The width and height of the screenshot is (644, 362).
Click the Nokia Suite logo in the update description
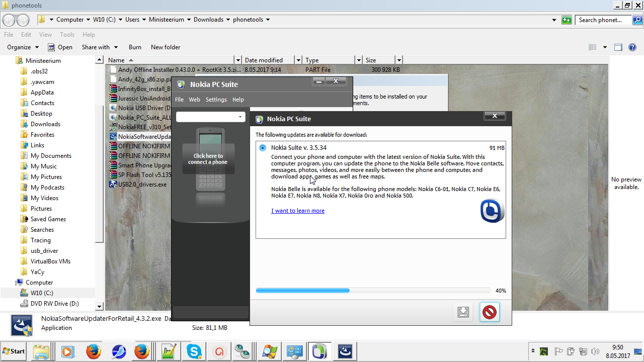coord(492,210)
